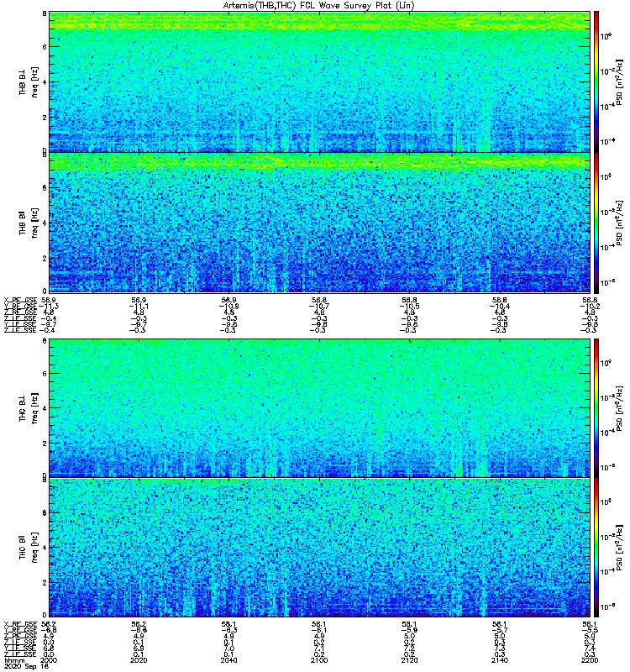
Task: Click the '2120' time tick label
Action: [409, 660]
